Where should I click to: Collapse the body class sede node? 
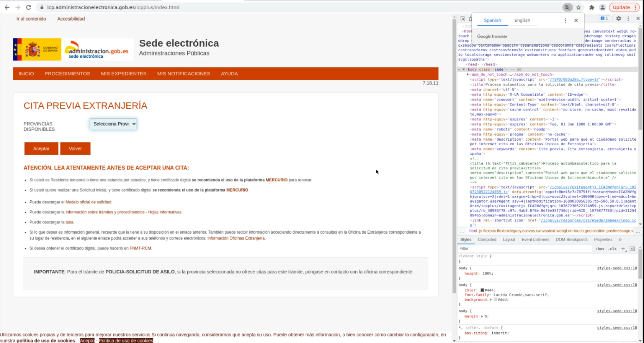coord(464,70)
